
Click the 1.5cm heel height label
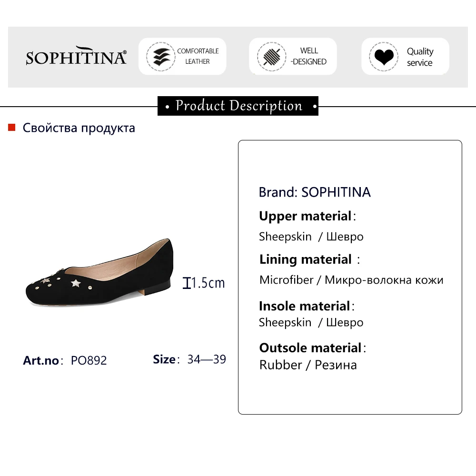click(208, 283)
